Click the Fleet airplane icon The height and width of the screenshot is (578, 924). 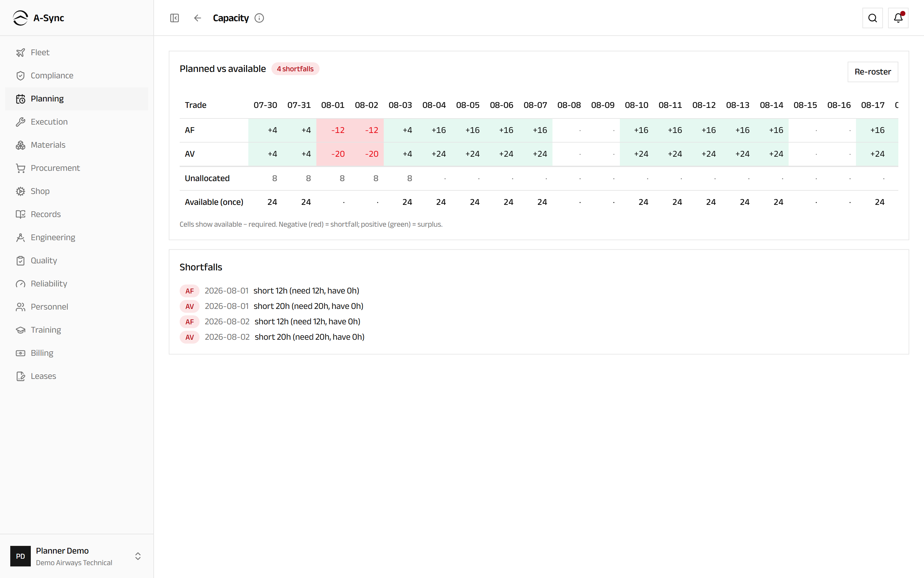point(21,52)
